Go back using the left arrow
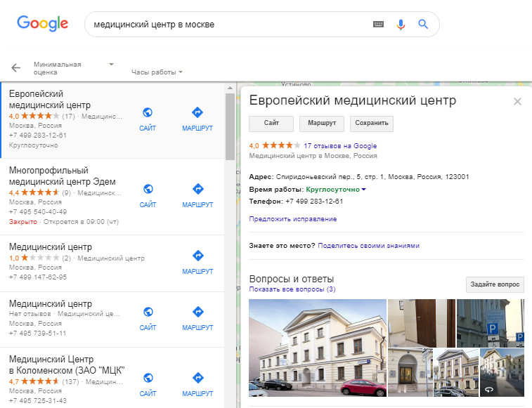Screen dimensions: 532x408 tap(16, 68)
